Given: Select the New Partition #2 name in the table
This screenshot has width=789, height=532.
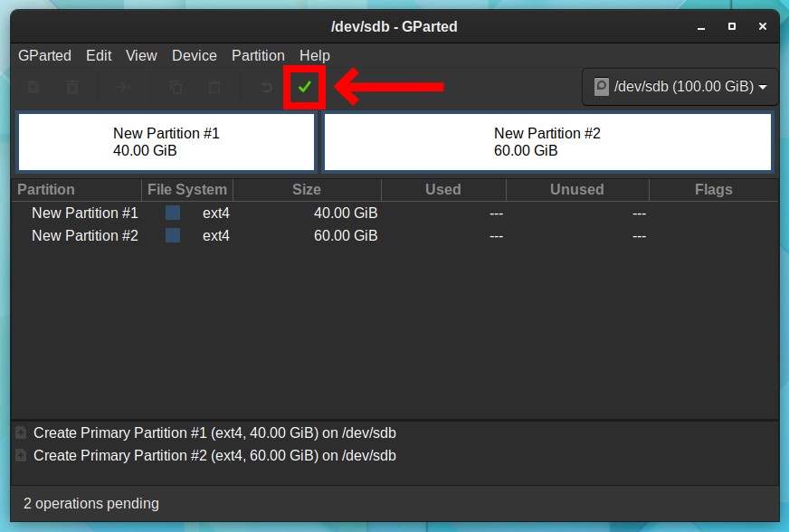Looking at the screenshot, I should coord(84,235).
